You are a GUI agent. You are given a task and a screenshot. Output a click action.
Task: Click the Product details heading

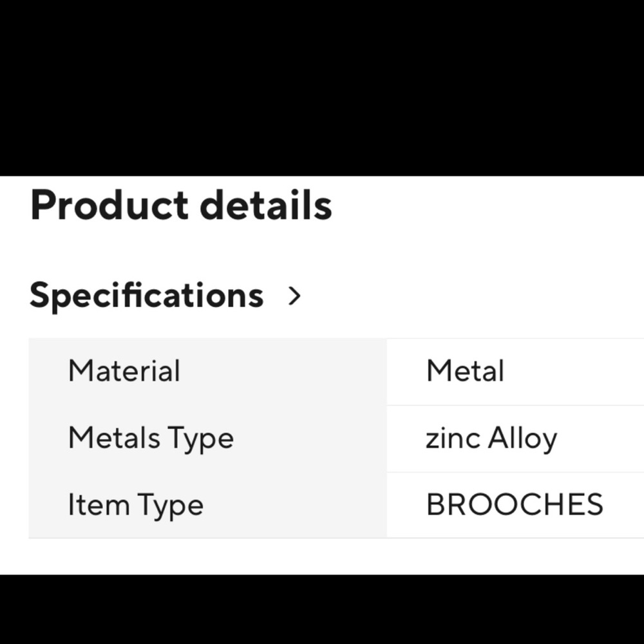point(181,206)
